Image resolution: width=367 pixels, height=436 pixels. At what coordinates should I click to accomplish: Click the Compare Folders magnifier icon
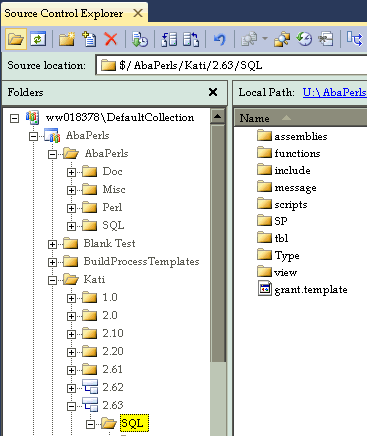282,39
